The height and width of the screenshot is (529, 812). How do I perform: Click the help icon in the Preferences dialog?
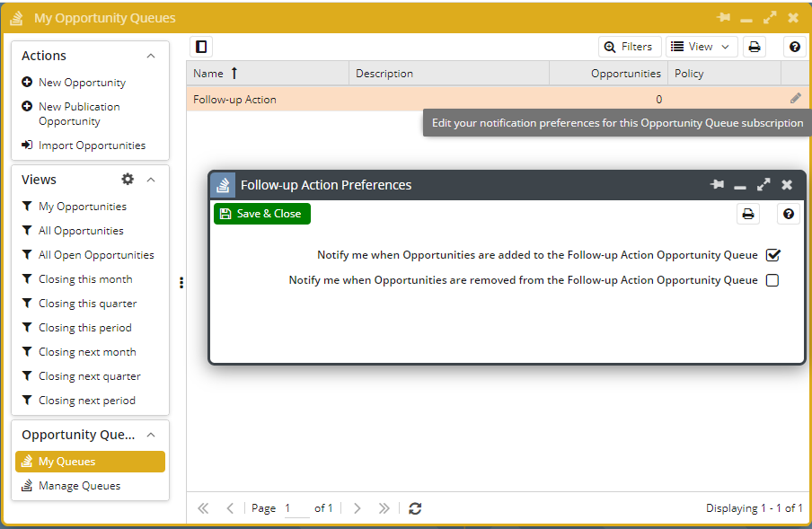(788, 213)
